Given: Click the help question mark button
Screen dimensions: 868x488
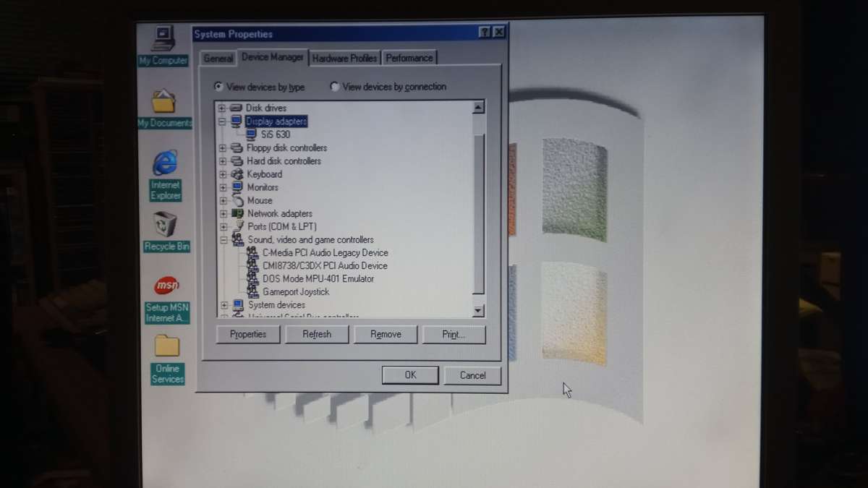Looking at the screenshot, I should (484, 33).
